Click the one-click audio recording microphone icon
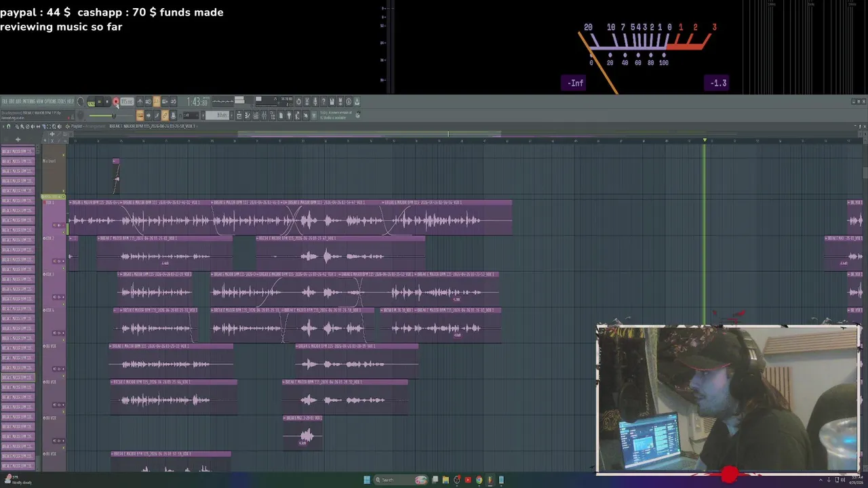The image size is (868, 488). tap(315, 102)
